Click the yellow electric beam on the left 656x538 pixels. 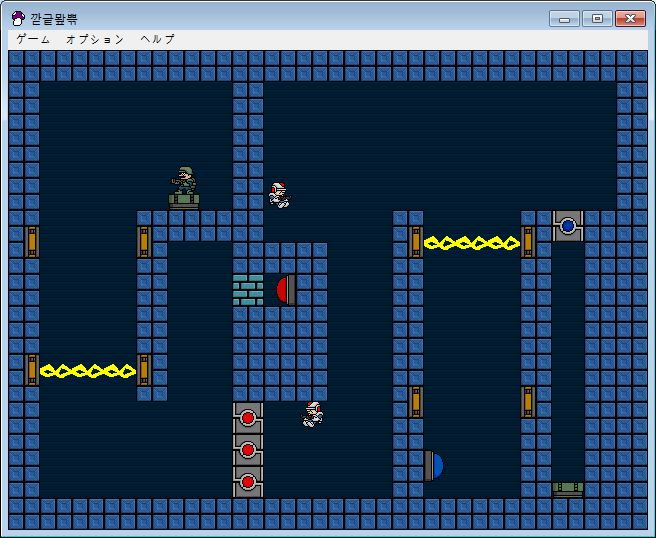88,371
